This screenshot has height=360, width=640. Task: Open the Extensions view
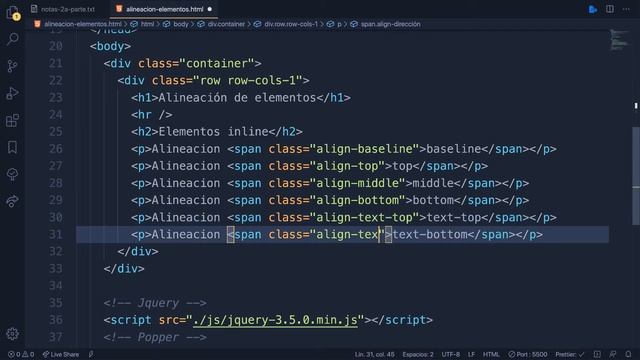(13, 120)
